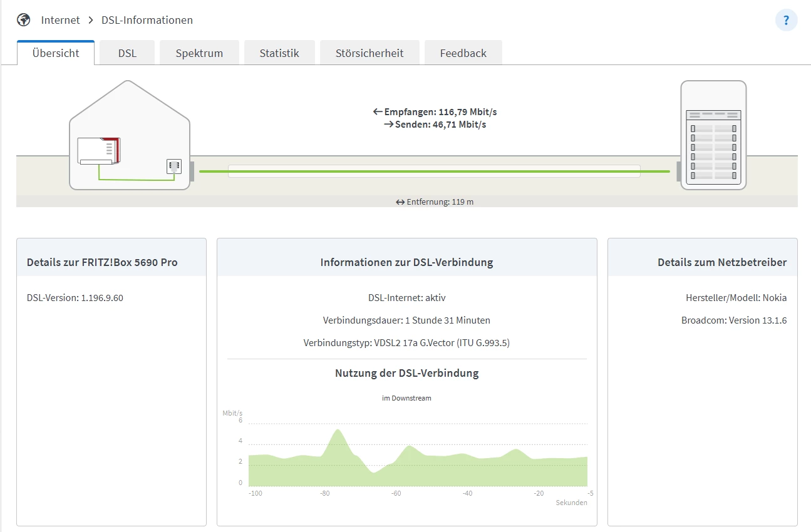Open the Spektrum tab
The width and height of the screenshot is (811, 532).
(199, 53)
